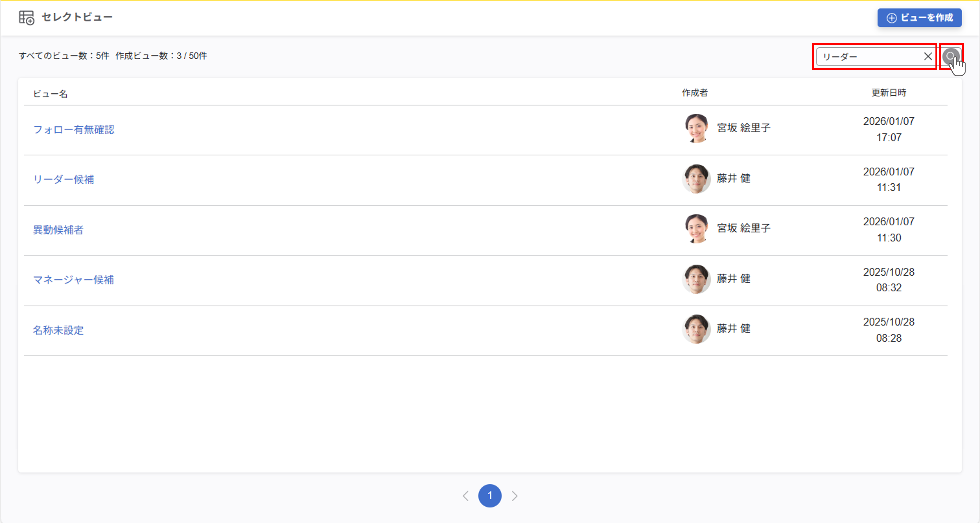Open the 名称未設定 view
The image size is (980, 523).
[x=58, y=330]
